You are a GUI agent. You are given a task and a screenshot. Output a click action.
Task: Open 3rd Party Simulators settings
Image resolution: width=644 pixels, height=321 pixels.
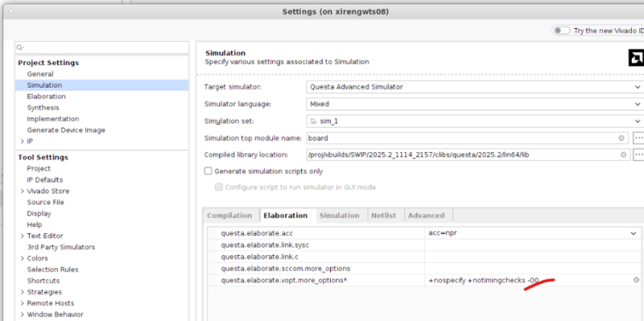coord(61,247)
